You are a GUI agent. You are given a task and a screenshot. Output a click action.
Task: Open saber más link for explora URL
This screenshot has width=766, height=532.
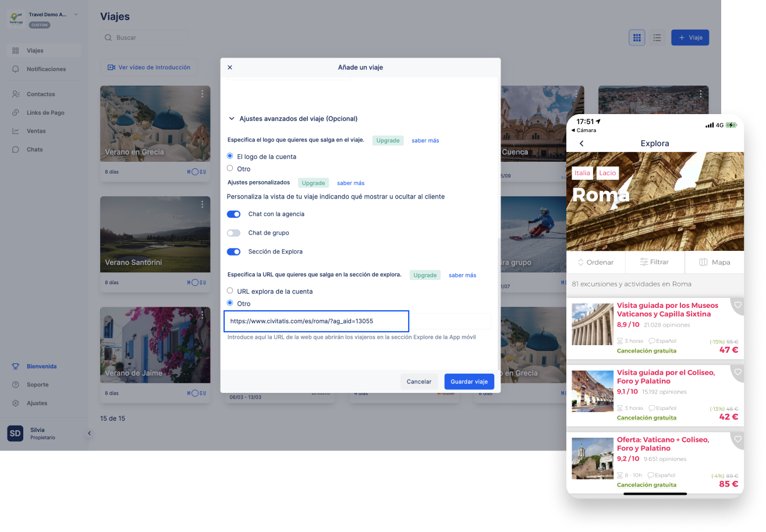[462, 275]
